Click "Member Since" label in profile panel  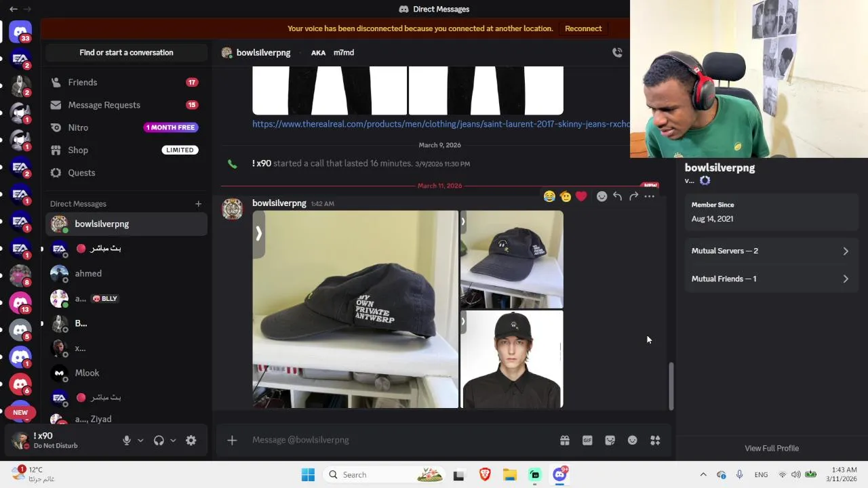pyautogui.click(x=713, y=205)
